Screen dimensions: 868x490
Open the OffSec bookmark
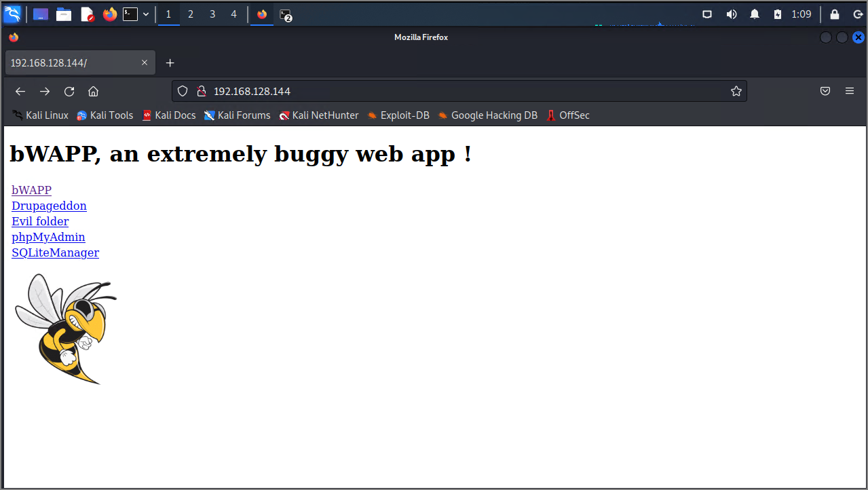568,115
